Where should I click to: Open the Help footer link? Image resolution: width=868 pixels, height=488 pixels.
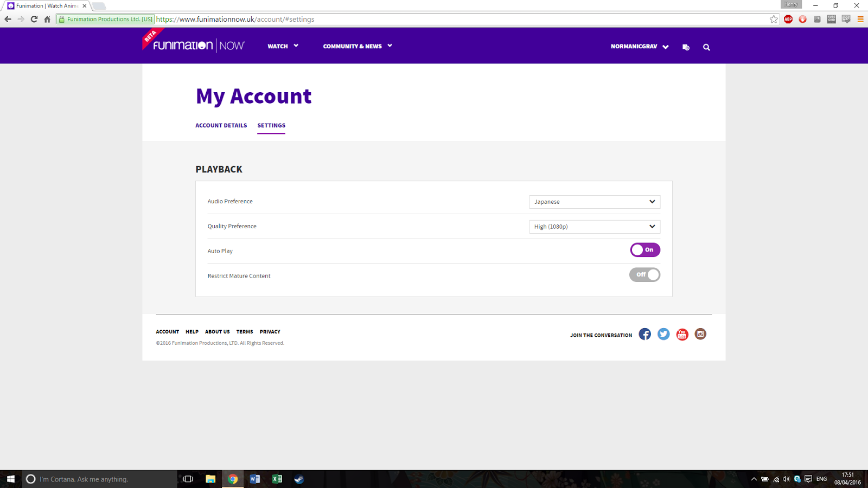coord(192,332)
